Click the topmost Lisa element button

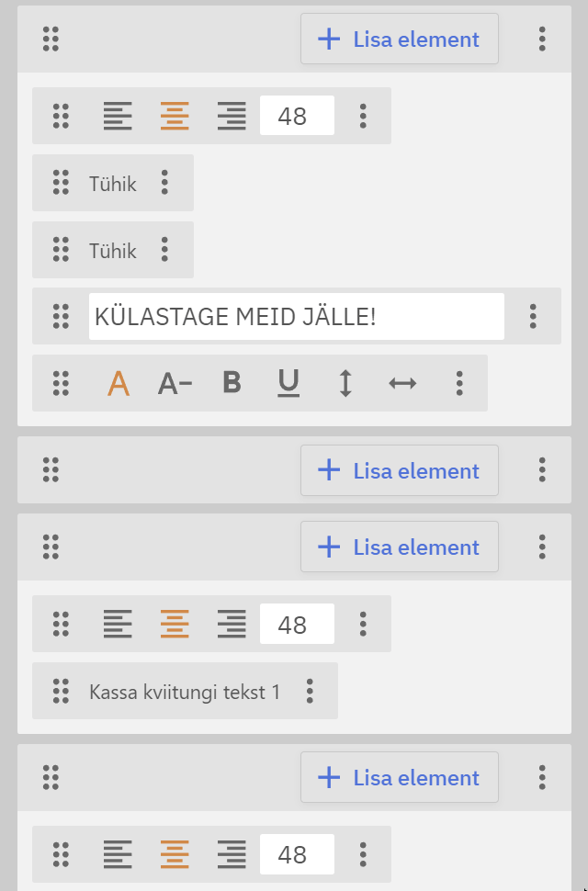pyautogui.click(x=399, y=39)
